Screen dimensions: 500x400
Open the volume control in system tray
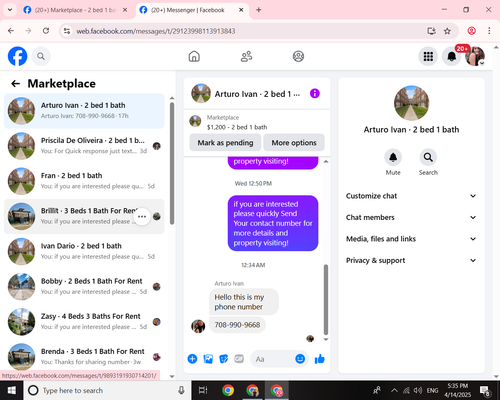tap(418, 390)
